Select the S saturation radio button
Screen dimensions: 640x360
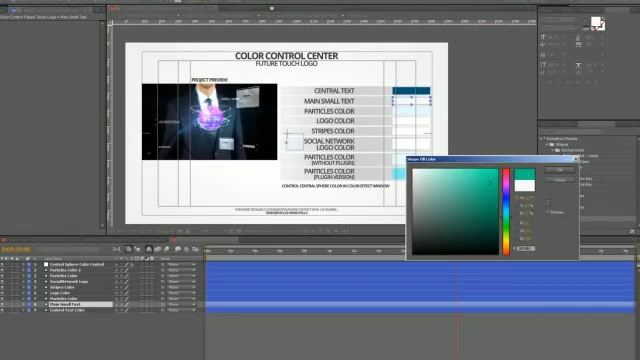point(517,205)
